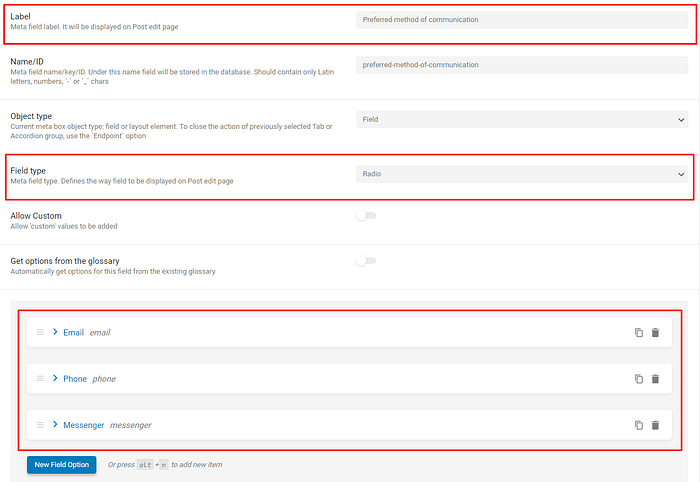
Task: Grab the Email row drag handle
Action: click(40, 332)
